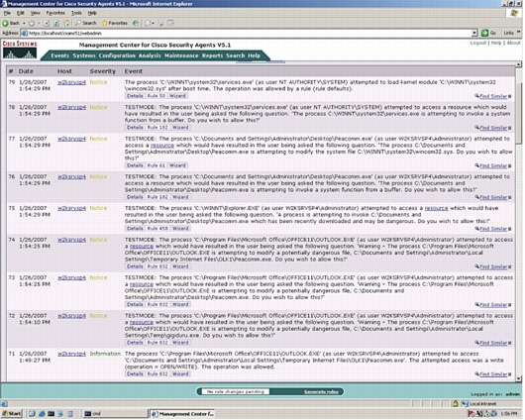The image size is (525, 420).
Task: Open Rule 458 for event 75
Action: pyautogui.click(x=157, y=229)
